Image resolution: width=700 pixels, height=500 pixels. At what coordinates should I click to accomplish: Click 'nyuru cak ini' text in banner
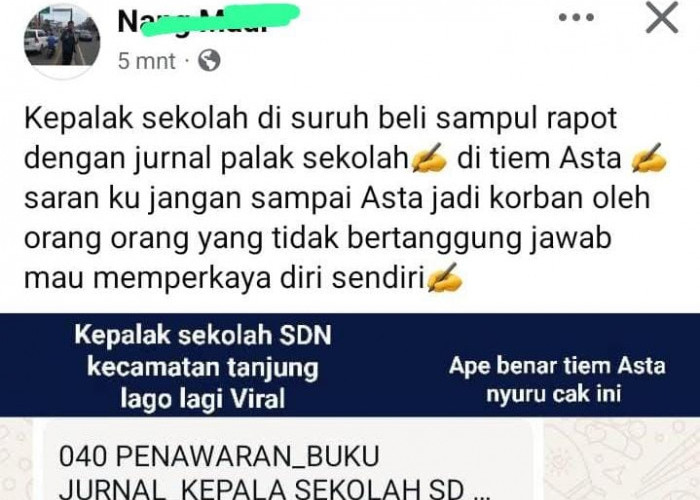(x=554, y=395)
